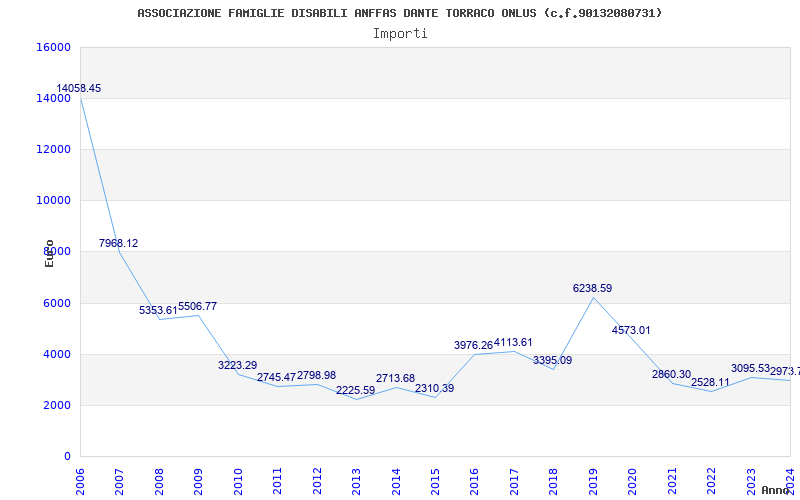800x500 pixels.
Task: Select the 7968.12 value label
Action: (x=118, y=244)
